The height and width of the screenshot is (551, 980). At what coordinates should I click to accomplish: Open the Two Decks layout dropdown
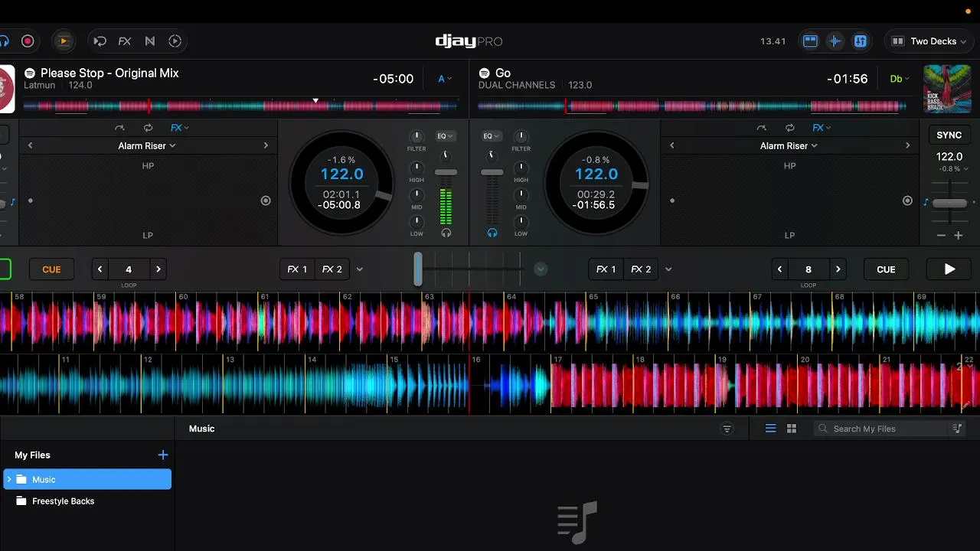929,41
